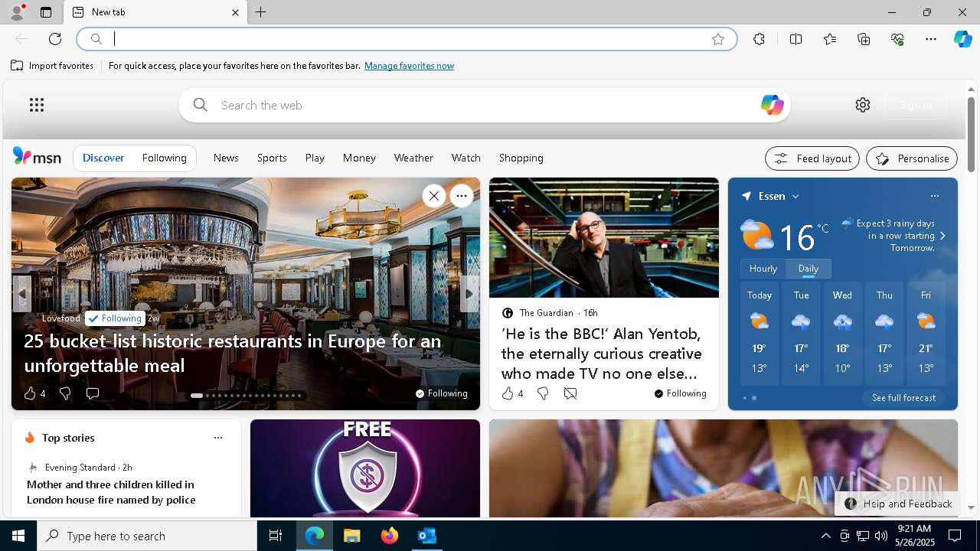The height and width of the screenshot is (551, 980).
Task: Open Copilot sidebar icon
Action: click(x=962, y=39)
